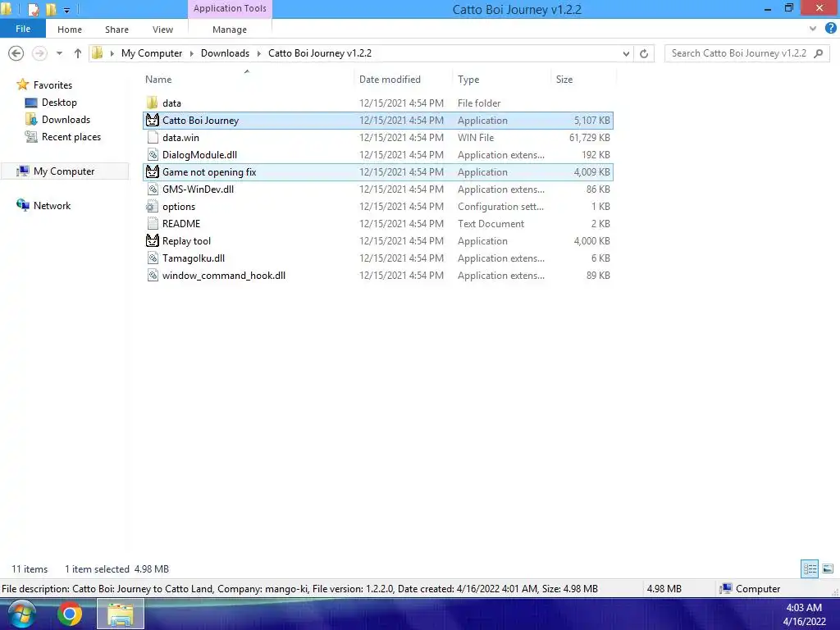Click the 61,729 KB size cell
The height and width of the screenshot is (630, 840).
click(x=589, y=138)
